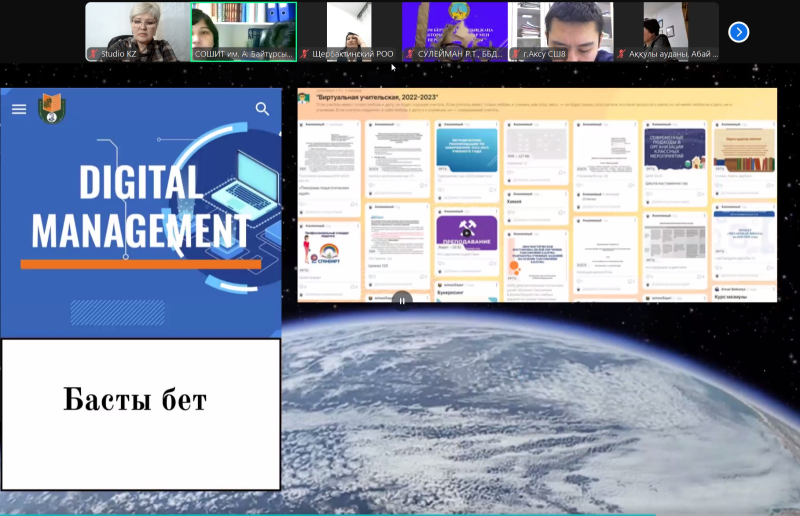Image resolution: width=800 pixels, height=516 pixels.
Task: Select the Щербактинский РОО participant thumbnail
Action: point(349,26)
